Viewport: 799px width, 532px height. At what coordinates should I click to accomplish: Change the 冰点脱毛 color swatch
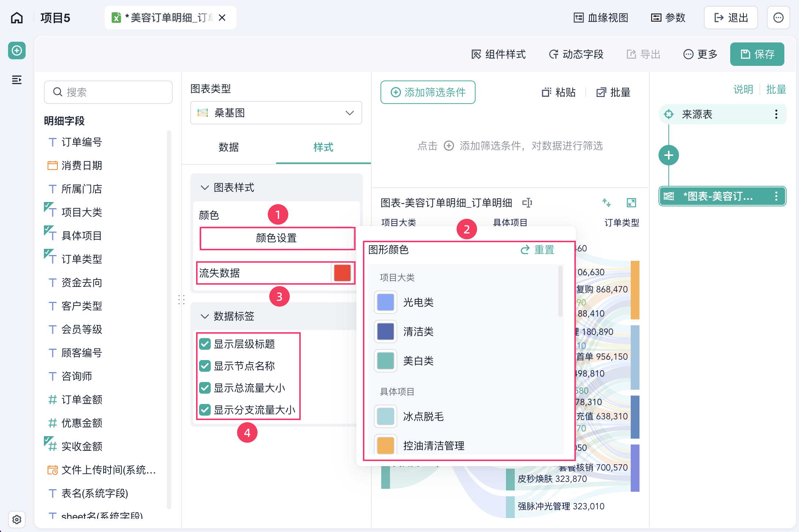(386, 416)
